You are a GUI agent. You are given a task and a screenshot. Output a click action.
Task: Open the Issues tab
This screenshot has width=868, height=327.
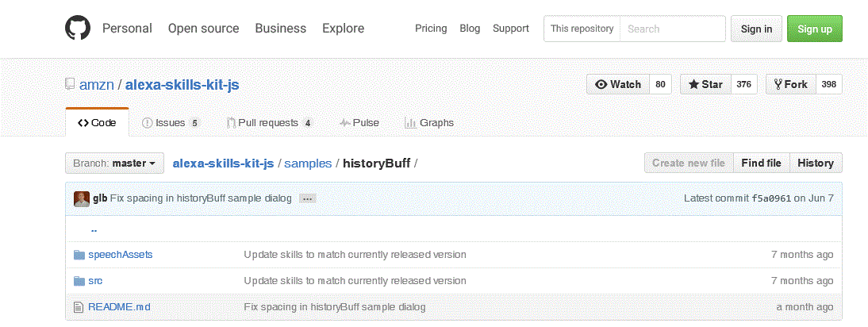pos(171,123)
